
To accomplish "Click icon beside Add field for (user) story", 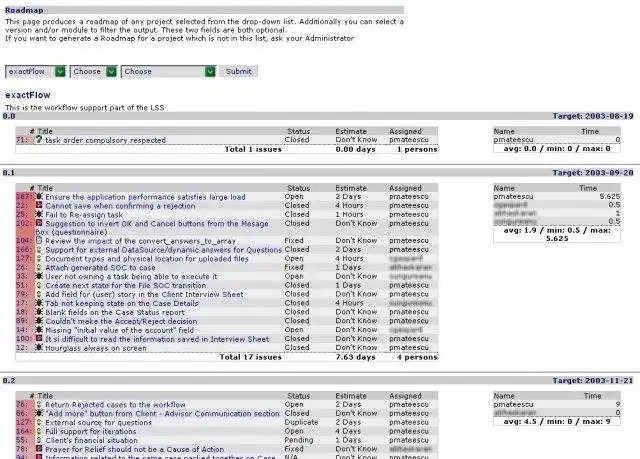I will 39,294.
